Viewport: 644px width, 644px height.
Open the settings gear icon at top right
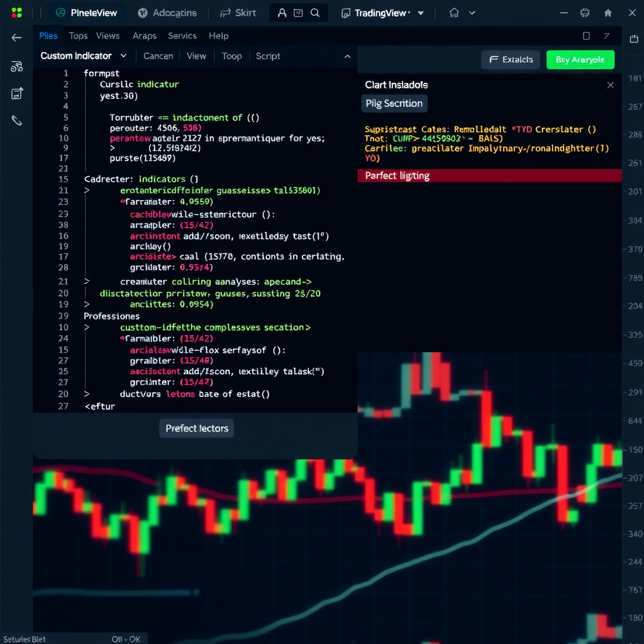[x=585, y=13]
